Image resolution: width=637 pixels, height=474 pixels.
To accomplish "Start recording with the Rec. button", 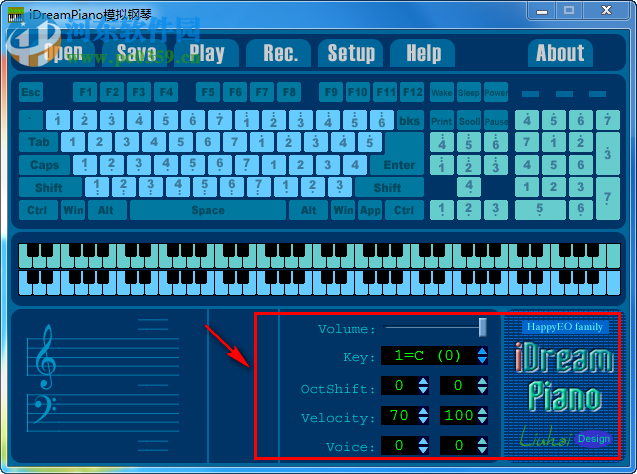I will click(280, 53).
